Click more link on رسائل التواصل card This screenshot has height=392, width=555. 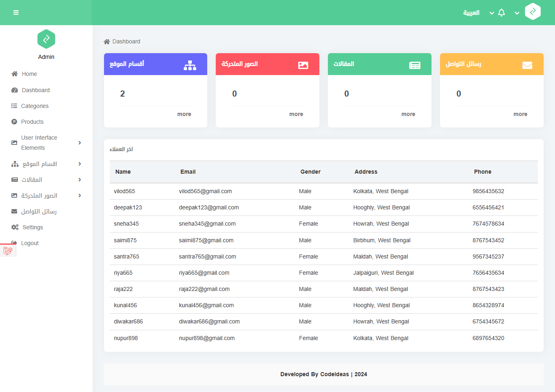(520, 114)
